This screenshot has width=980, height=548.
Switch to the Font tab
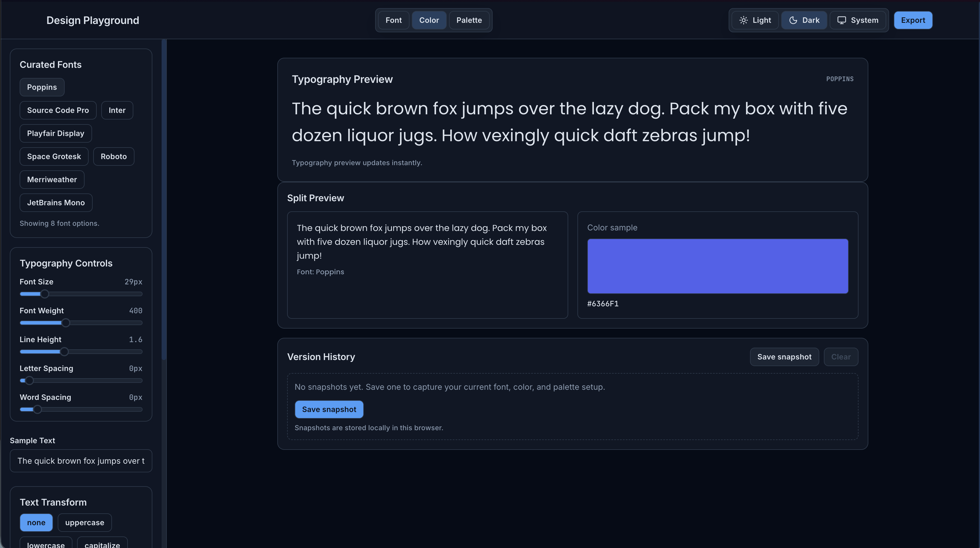tap(393, 20)
